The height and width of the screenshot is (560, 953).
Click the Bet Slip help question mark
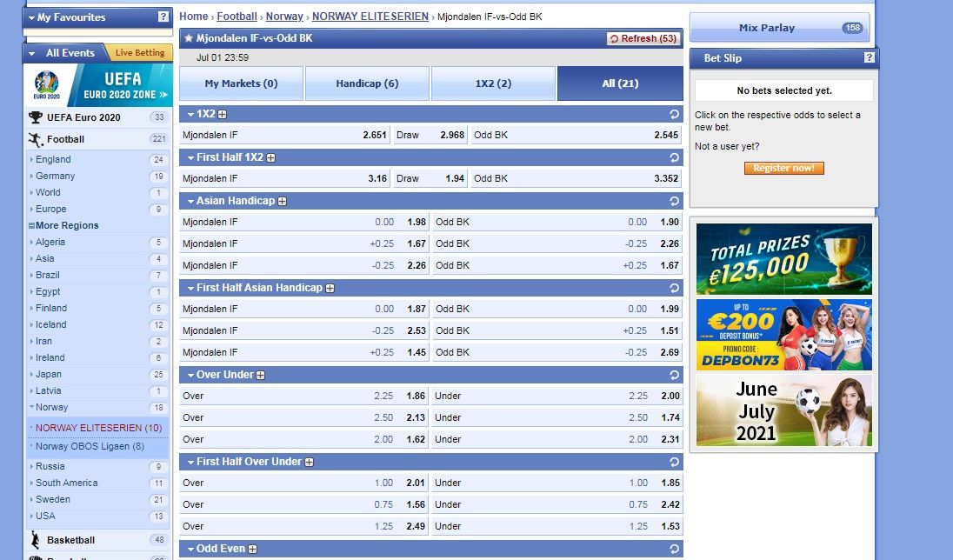[869, 58]
